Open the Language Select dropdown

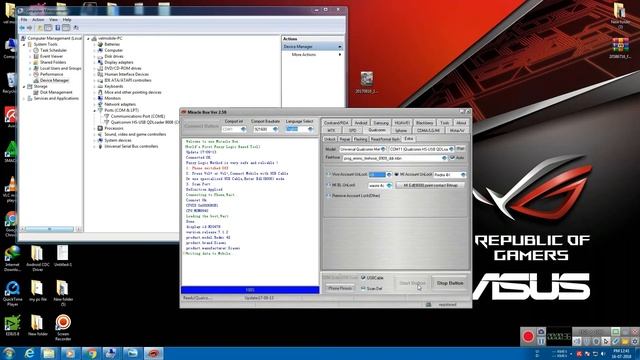pyautogui.click(x=311, y=129)
